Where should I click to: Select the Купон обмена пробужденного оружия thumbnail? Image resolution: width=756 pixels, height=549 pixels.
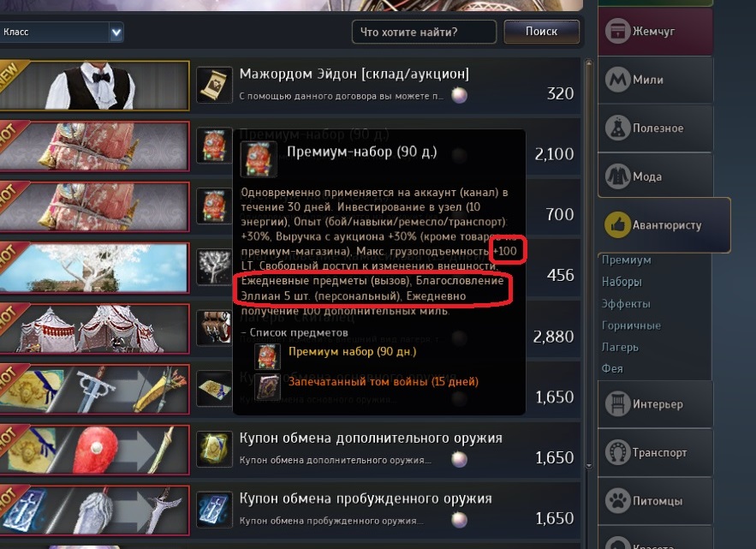pyautogui.click(x=94, y=510)
